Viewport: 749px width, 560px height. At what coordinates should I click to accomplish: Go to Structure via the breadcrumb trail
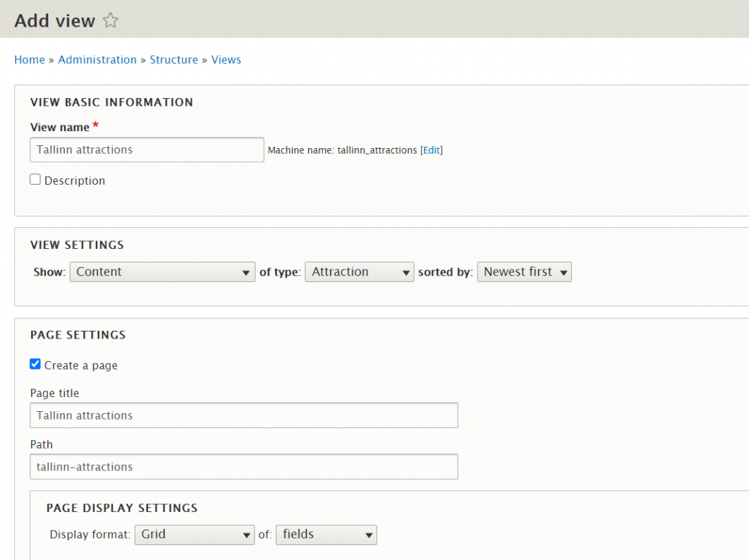click(173, 59)
